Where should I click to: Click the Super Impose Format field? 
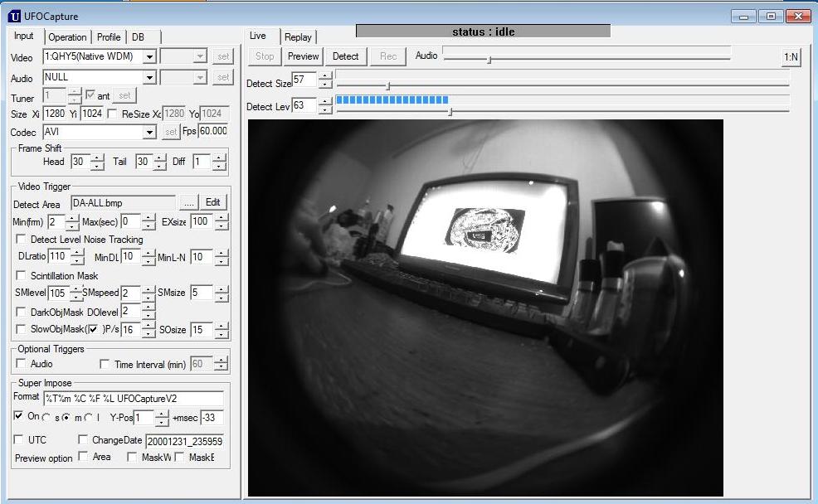(134, 399)
